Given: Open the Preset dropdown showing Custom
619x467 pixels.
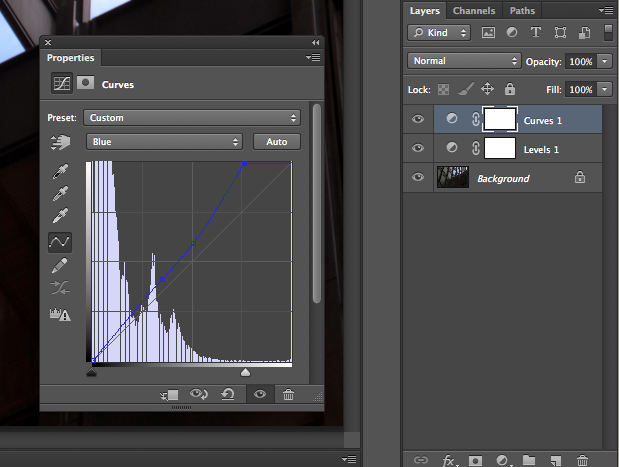Looking at the screenshot, I should coord(192,118).
